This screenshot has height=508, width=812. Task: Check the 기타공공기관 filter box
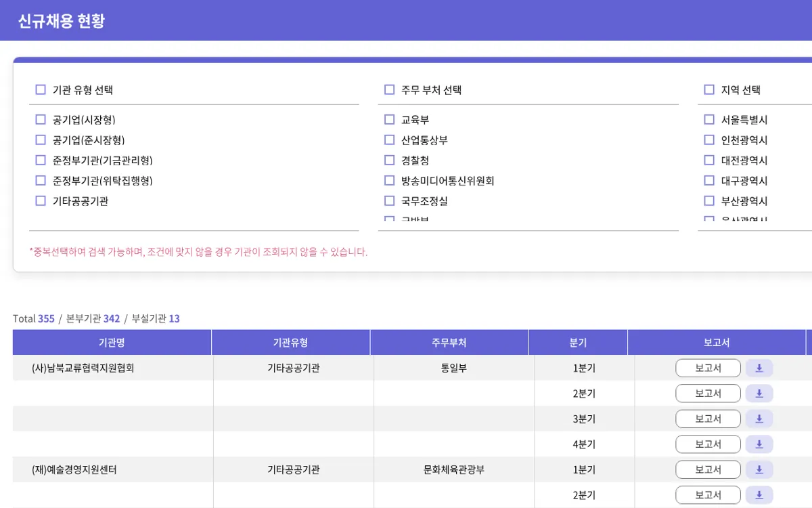point(41,201)
